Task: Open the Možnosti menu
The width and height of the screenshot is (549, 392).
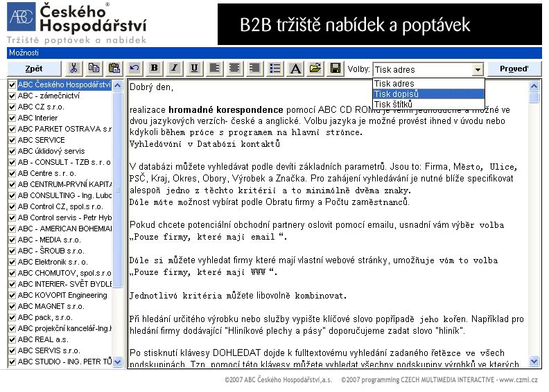Action: [x=24, y=53]
